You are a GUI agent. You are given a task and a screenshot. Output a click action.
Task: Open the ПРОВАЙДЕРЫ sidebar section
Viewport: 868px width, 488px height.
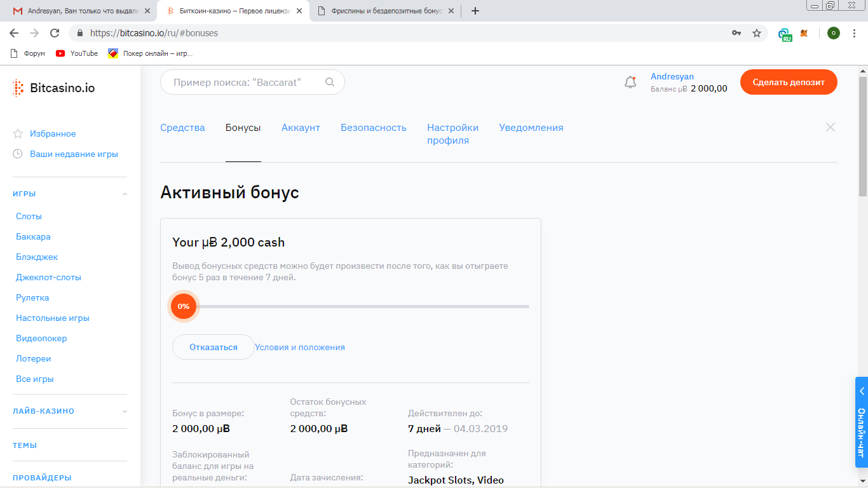click(42, 478)
